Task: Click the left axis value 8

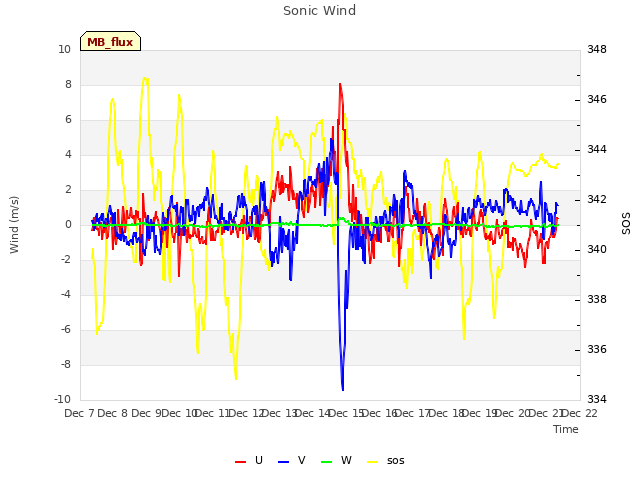Action: (x=68, y=84)
